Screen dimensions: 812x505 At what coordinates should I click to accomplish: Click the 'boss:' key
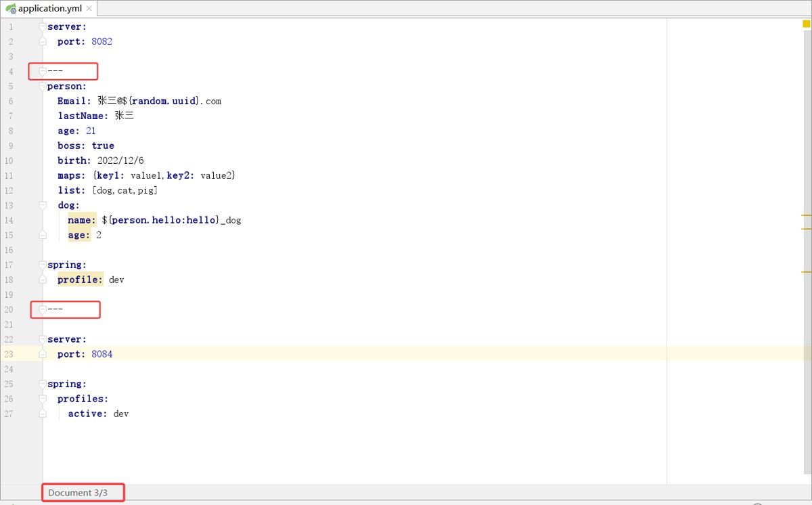click(x=72, y=146)
